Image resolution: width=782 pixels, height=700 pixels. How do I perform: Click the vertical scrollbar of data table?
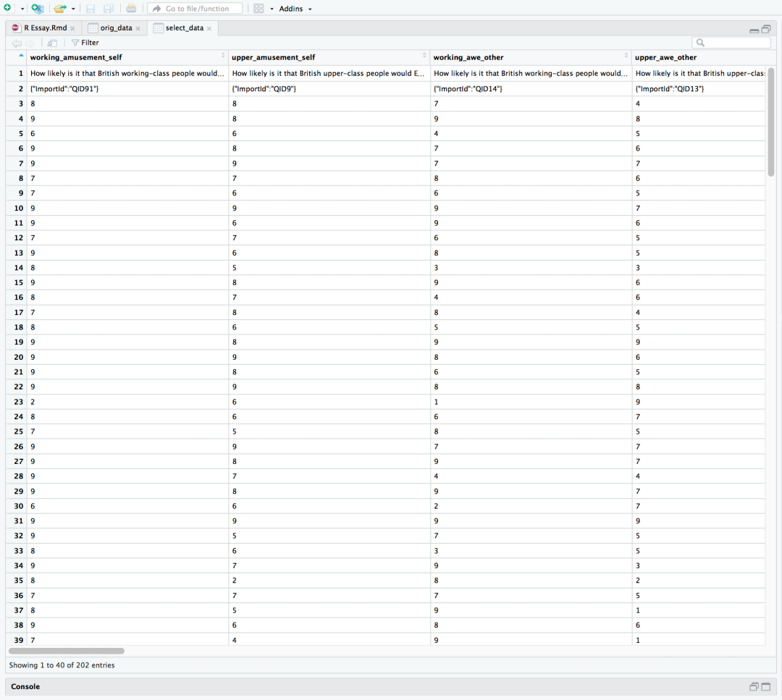[771, 122]
